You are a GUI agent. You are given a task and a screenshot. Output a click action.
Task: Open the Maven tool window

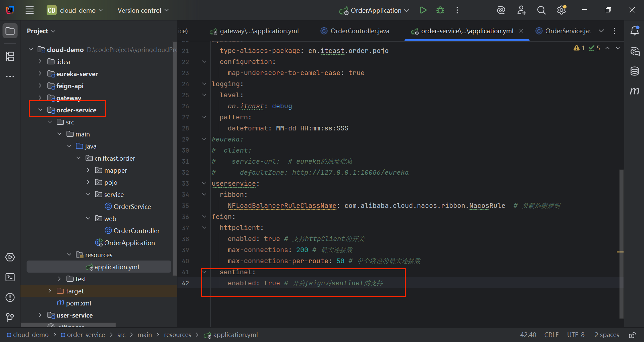(635, 91)
